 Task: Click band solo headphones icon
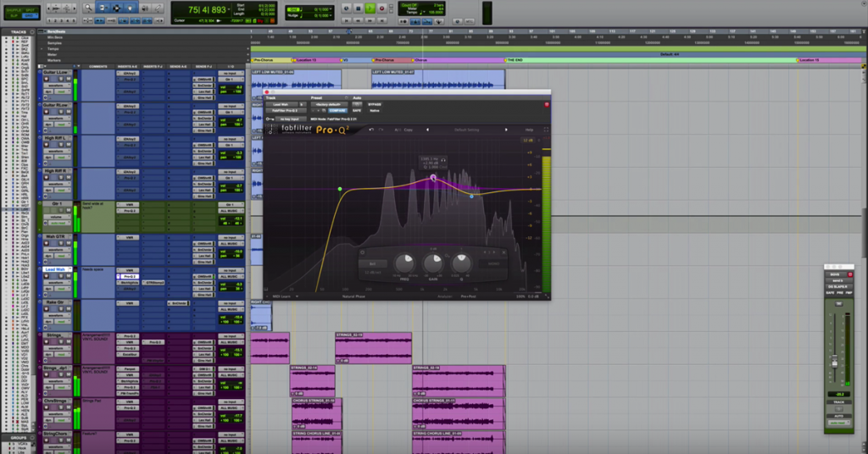click(442, 160)
